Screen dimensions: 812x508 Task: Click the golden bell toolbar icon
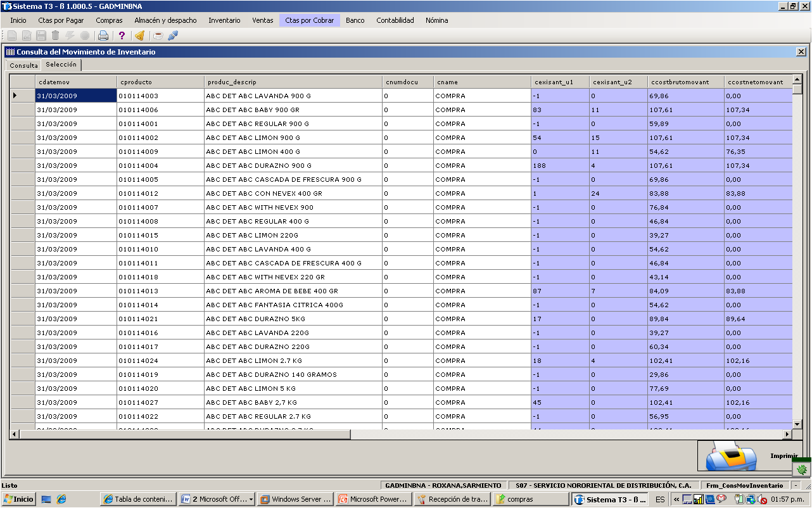140,35
